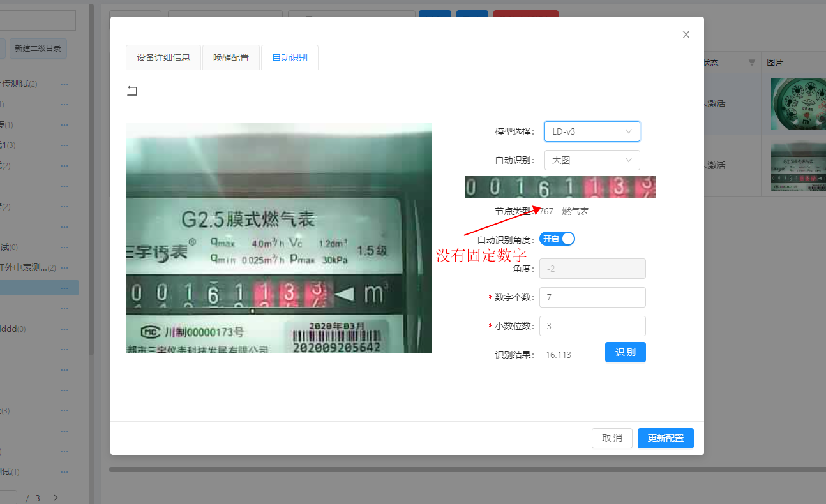Open the round water meter thumbnail in the table
The width and height of the screenshot is (826, 504).
point(799,104)
